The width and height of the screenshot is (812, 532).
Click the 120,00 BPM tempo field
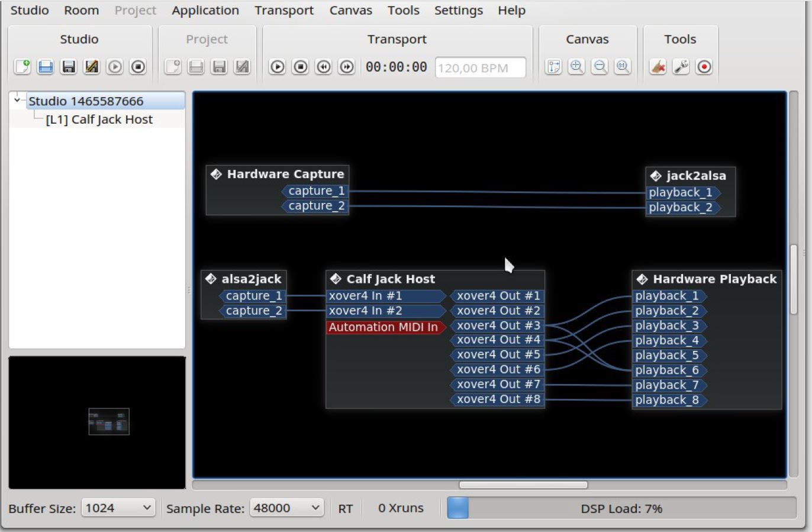(x=481, y=67)
